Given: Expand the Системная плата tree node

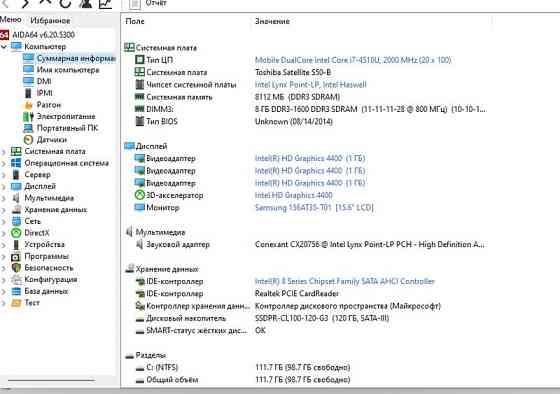Looking at the screenshot, I should tap(4, 152).
